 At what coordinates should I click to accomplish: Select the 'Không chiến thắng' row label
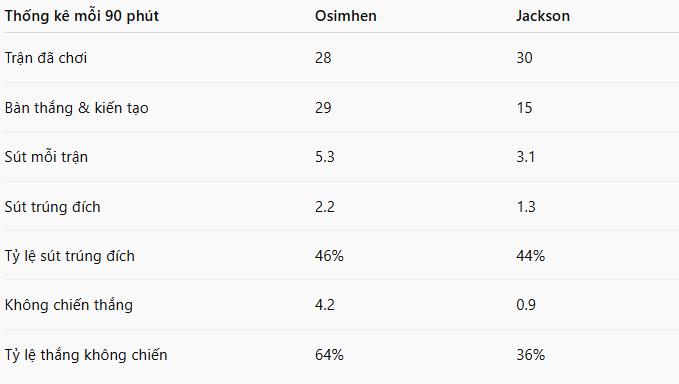pyautogui.click(x=69, y=305)
